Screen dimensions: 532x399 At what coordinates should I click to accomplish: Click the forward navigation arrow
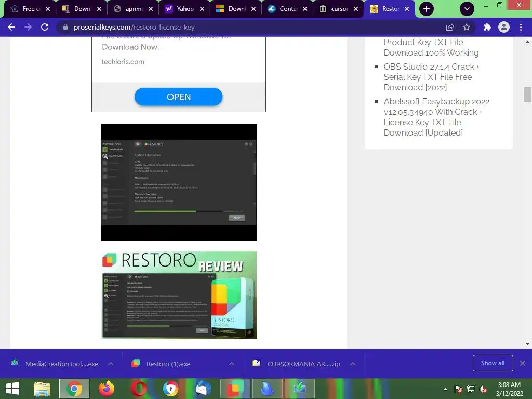point(28,27)
